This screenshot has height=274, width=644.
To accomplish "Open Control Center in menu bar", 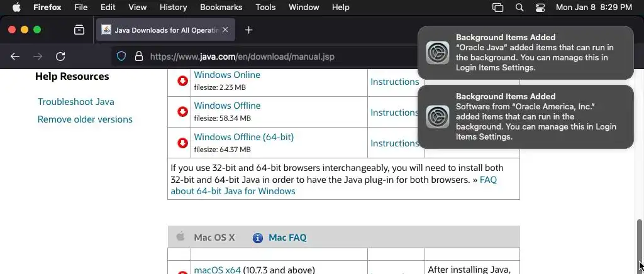I will click(540, 8).
